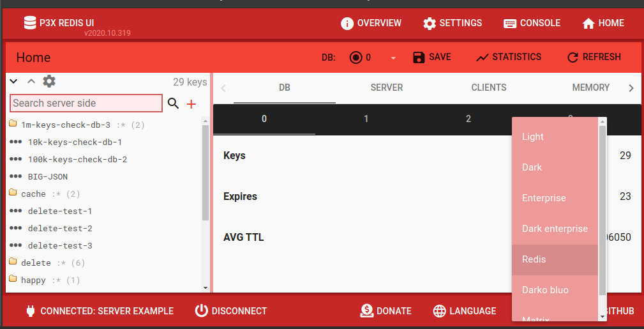Add a new key with red plus
The height and width of the screenshot is (329, 644).
tap(191, 105)
